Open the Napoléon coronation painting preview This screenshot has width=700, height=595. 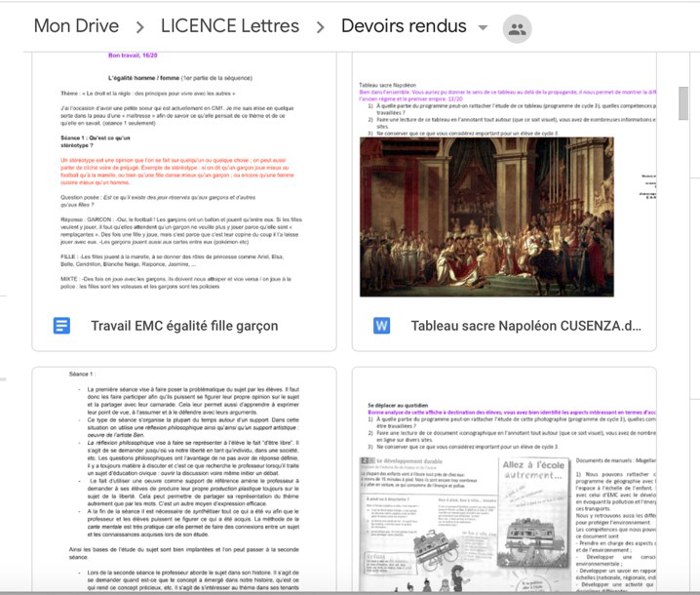click(x=486, y=217)
